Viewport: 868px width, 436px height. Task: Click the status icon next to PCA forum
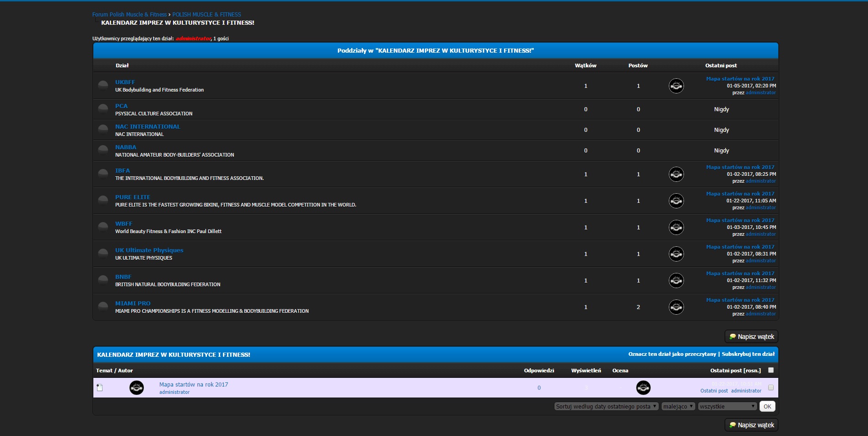pos(103,109)
